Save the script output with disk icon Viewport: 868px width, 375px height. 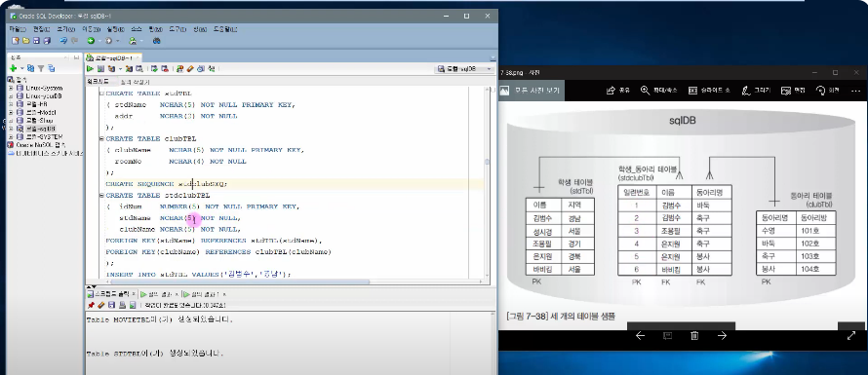pos(111,305)
